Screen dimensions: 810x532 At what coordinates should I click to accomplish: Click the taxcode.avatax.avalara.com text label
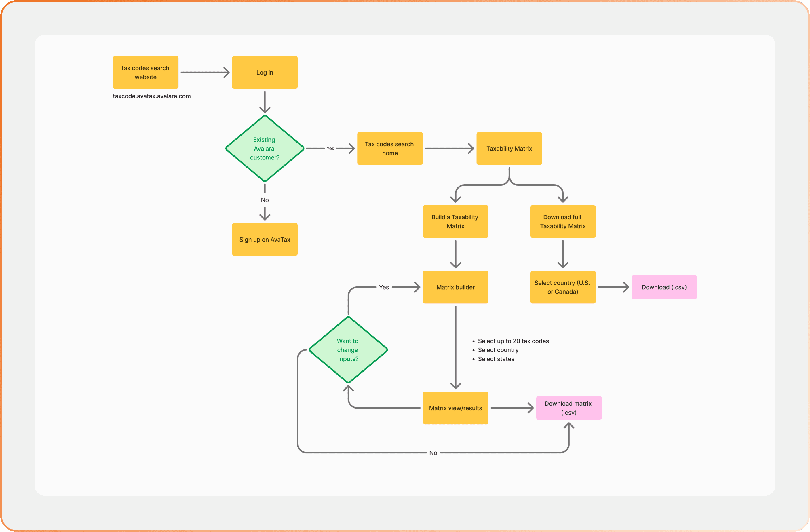point(151,96)
